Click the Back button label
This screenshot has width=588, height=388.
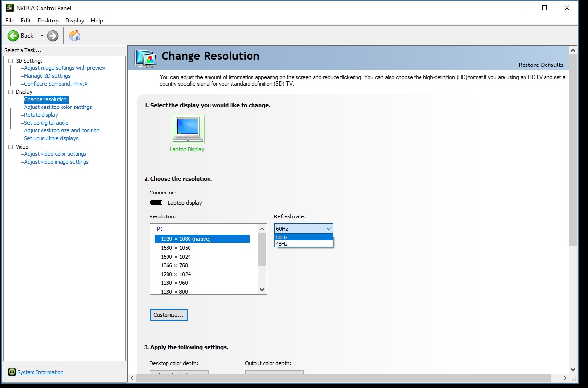coord(27,36)
